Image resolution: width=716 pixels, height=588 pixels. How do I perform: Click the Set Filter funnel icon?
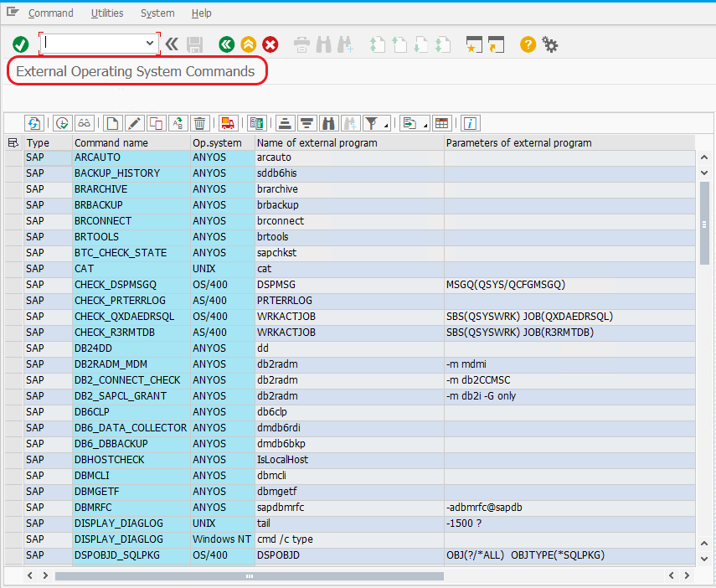coord(372,123)
